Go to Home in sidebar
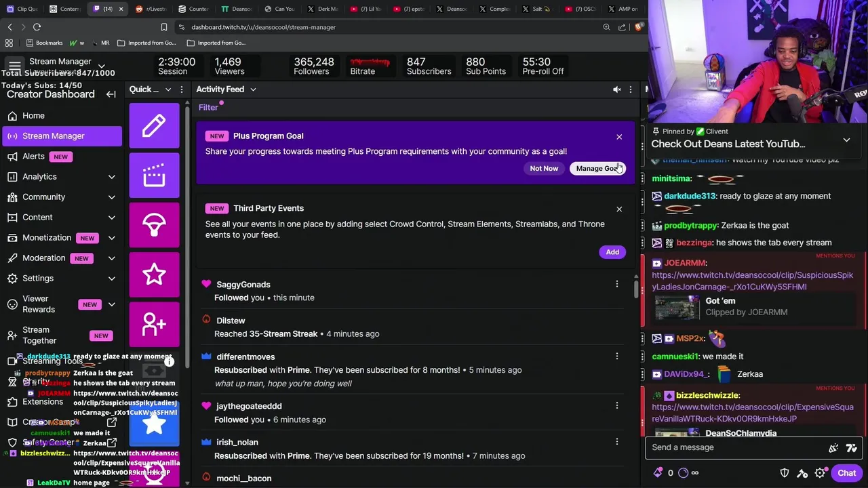This screenshot has height=488, width=868. (x=62, y=115)
